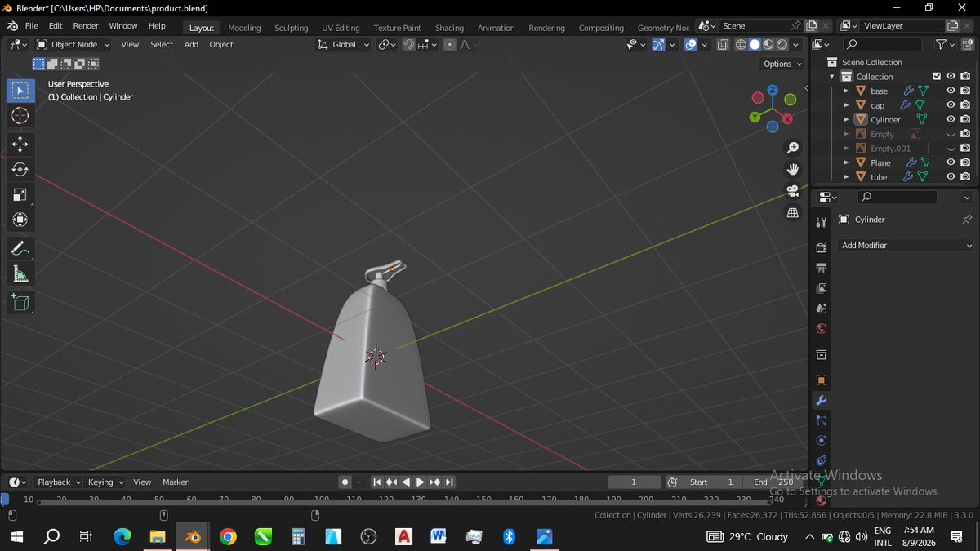
Task: Uncheck the Collection exclude checkbox
Action: coord(937,77)
